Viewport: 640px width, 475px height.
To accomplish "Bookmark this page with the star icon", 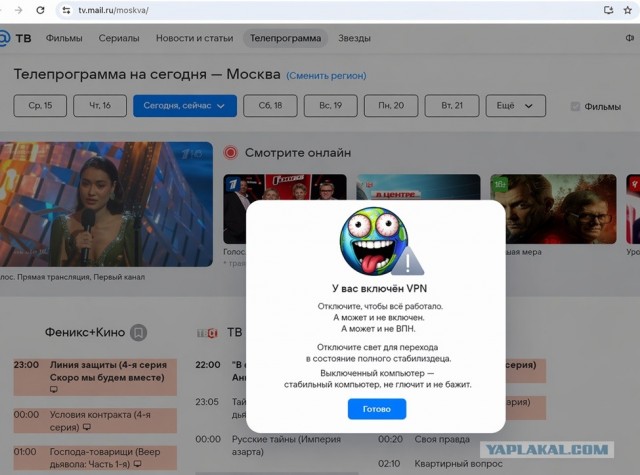I will tap(628, 10).
